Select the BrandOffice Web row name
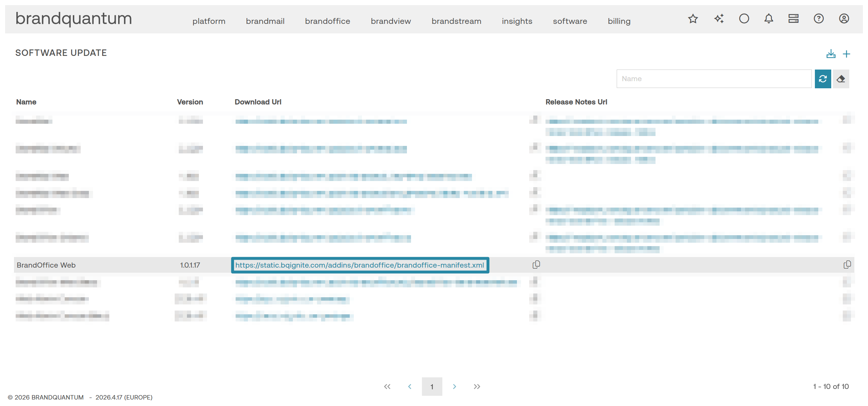Image resolution: width=868 pixels, height=406 pixels. (46, 265)
